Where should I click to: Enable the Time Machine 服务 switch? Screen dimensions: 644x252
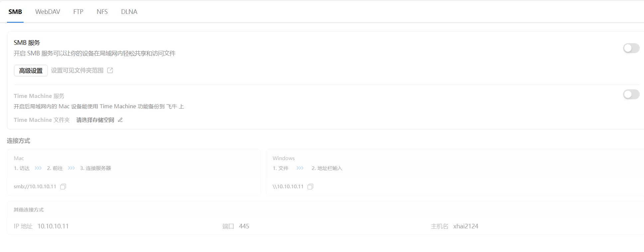631,94
